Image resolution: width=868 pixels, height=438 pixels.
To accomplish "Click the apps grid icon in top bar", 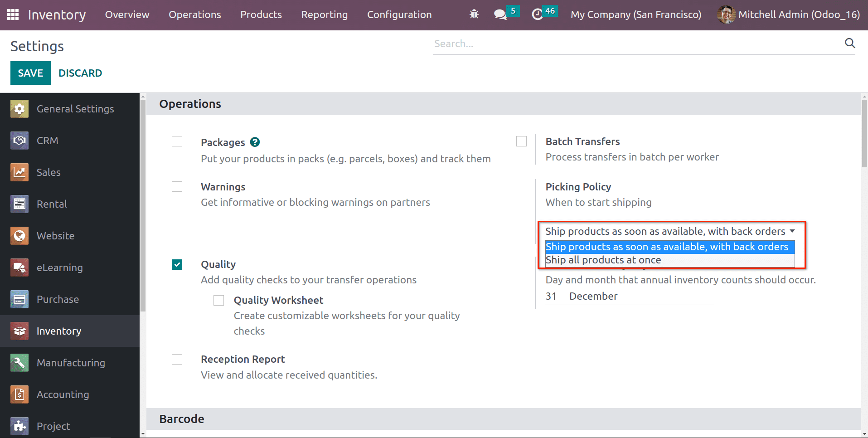I will click(12, 15).
